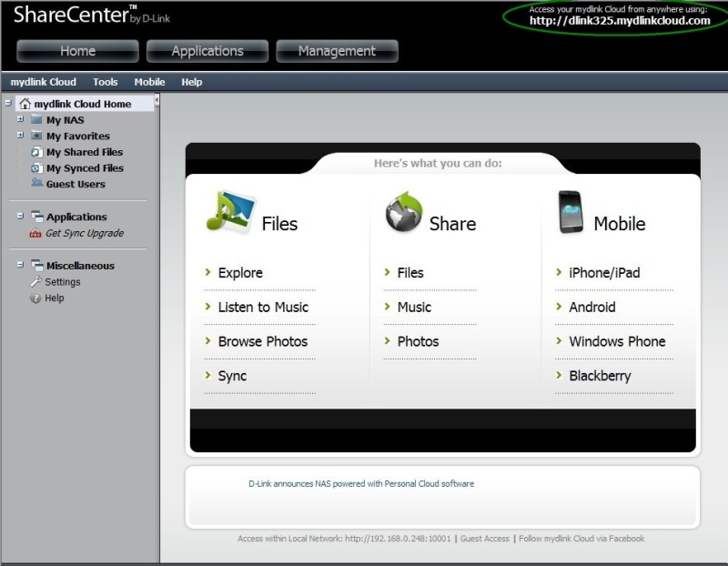Click Files under the Share column
The image size is (728, 566).
410,273
